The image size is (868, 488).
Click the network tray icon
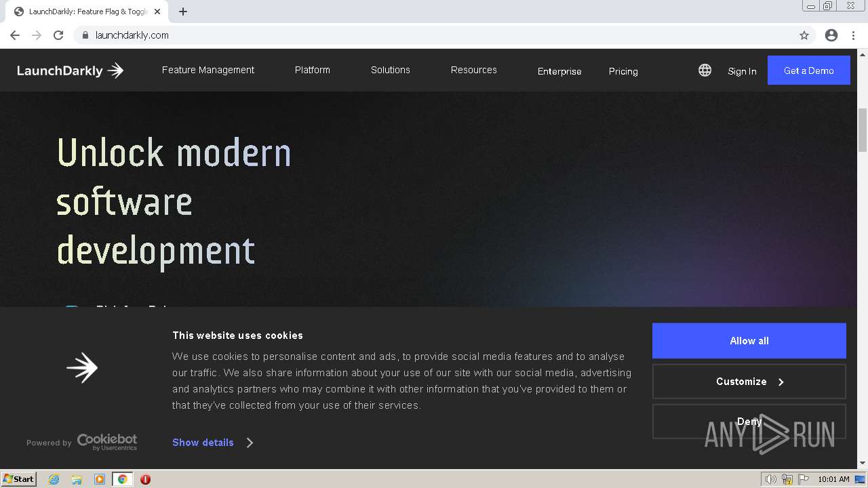click(x=787, y=479)
